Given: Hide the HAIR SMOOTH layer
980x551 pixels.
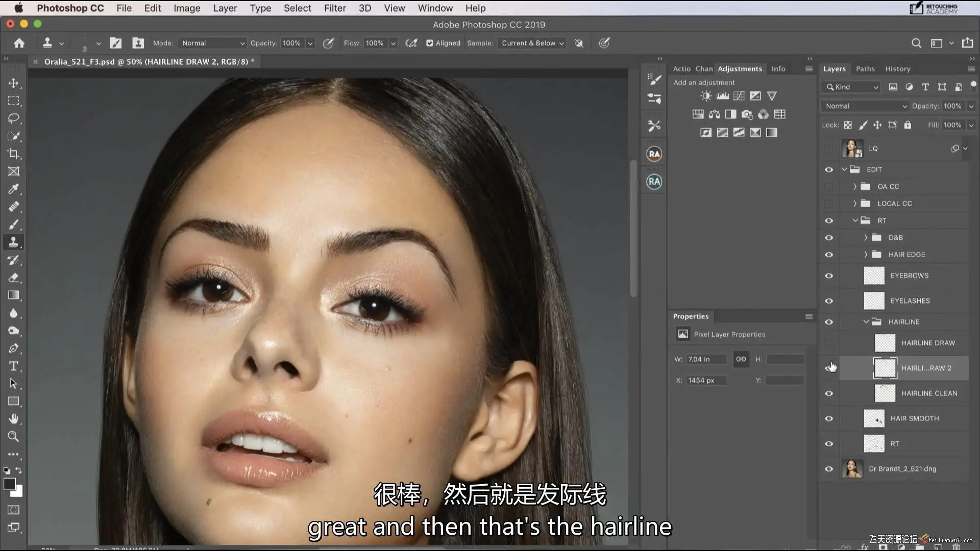Looking at the screenshot, I should point(829,418).
